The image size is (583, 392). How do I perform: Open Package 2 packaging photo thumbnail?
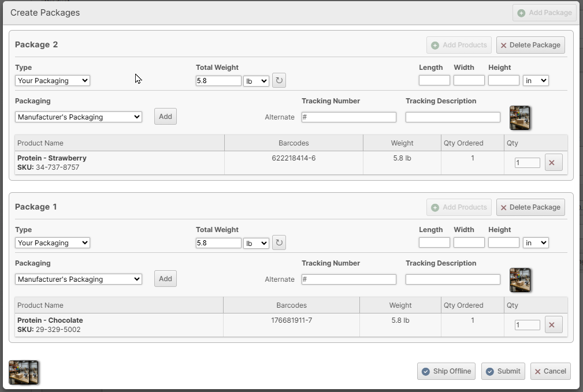[519, 118]
